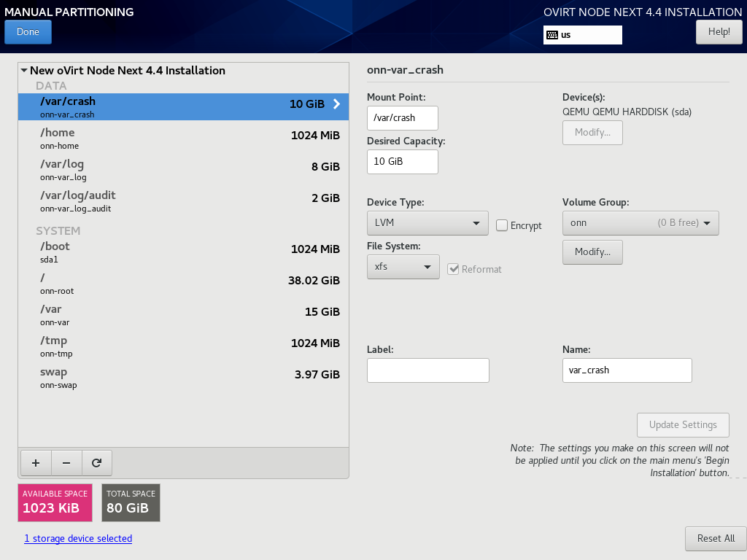Click the reload storage configuration icon
Screen dimensions: 747x560
pos(97,463)
